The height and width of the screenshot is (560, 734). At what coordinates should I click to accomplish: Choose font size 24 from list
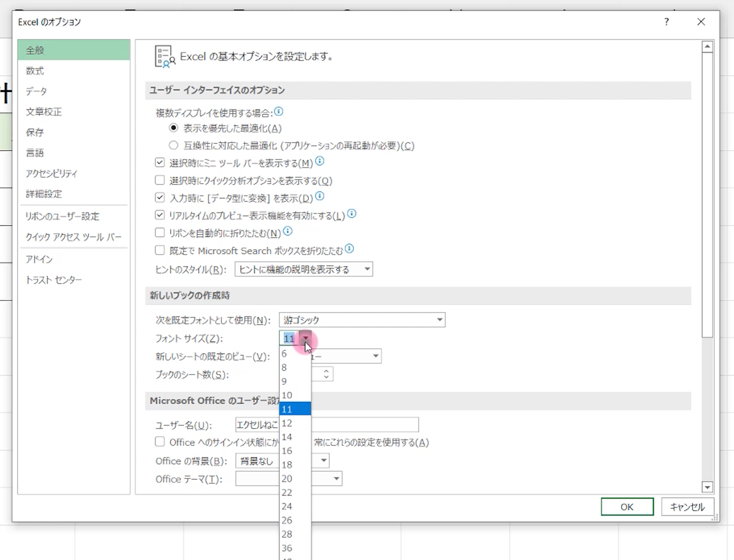tap(295, 506)
